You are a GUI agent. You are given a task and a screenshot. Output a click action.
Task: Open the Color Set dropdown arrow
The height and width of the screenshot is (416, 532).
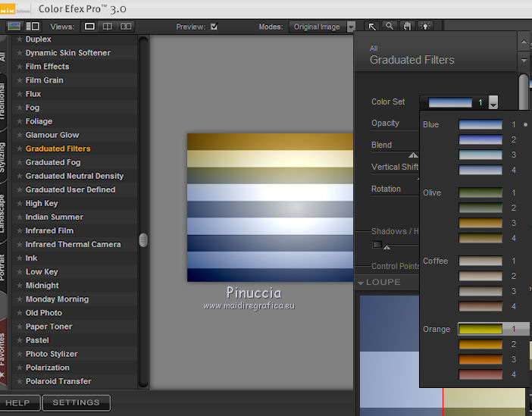[x=493, y=102]
